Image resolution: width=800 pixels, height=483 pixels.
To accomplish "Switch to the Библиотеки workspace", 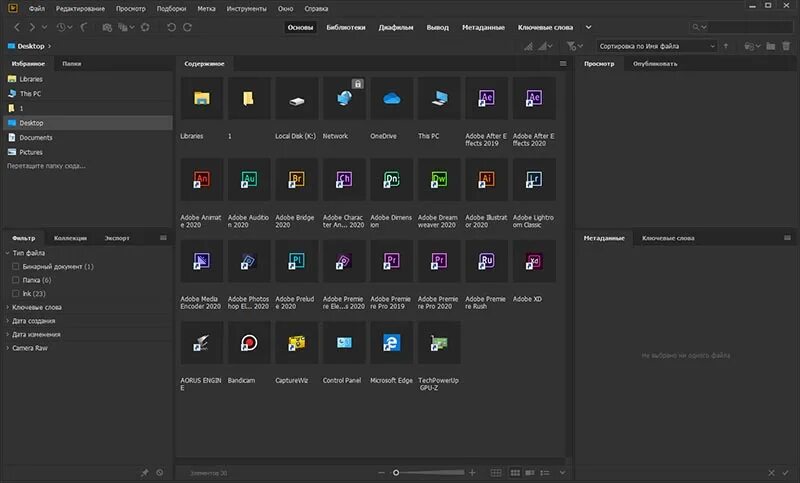I will (346, 27).
